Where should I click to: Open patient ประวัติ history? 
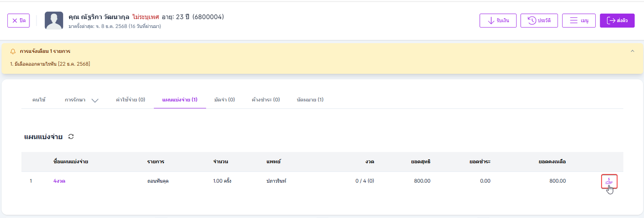point(539,21)
